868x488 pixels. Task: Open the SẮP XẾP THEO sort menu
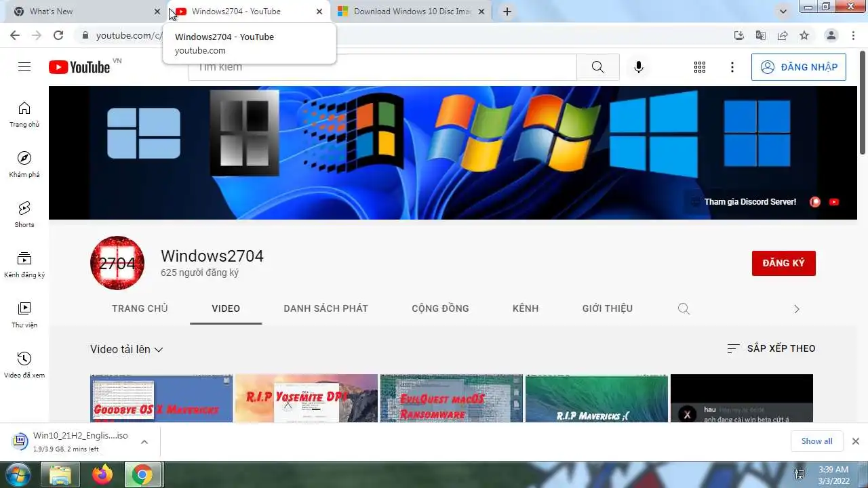(x=771, y=348)
